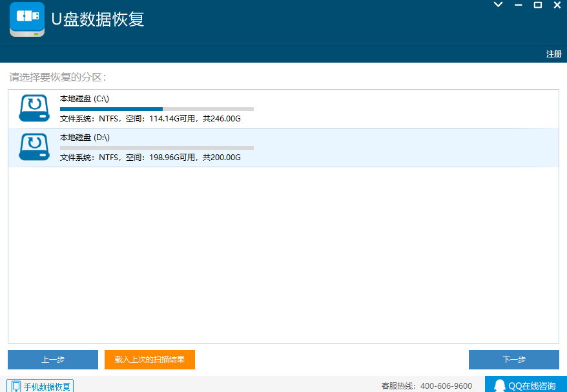Image resolution: width=567 pixels, height=392 pixels.
Task: Proceed with the 下一步 button
Action: coord(513,360)
